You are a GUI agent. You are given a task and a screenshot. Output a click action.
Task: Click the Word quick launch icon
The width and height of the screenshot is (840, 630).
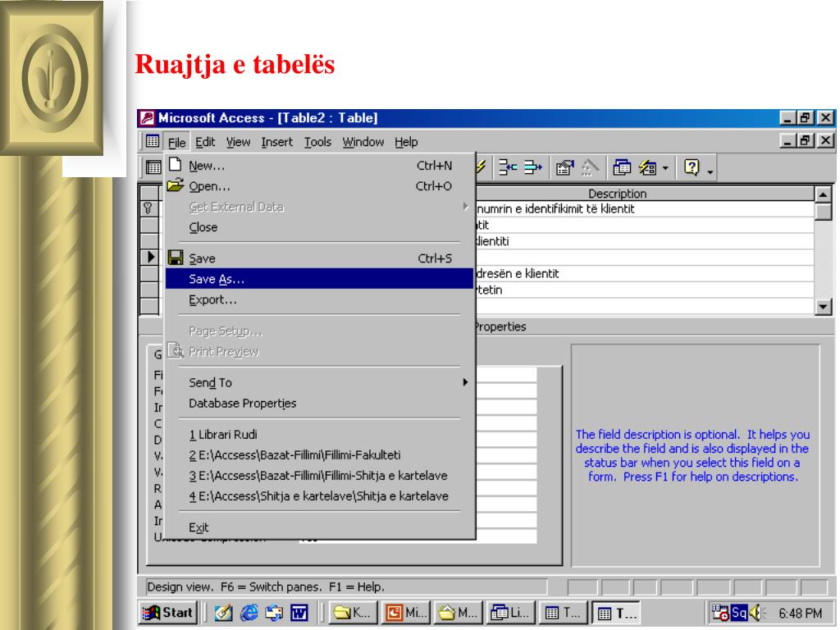pos(299,612)
